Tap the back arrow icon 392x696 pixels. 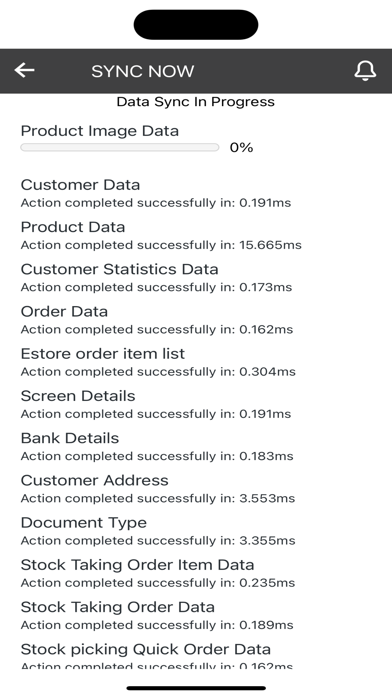point(24,70)
